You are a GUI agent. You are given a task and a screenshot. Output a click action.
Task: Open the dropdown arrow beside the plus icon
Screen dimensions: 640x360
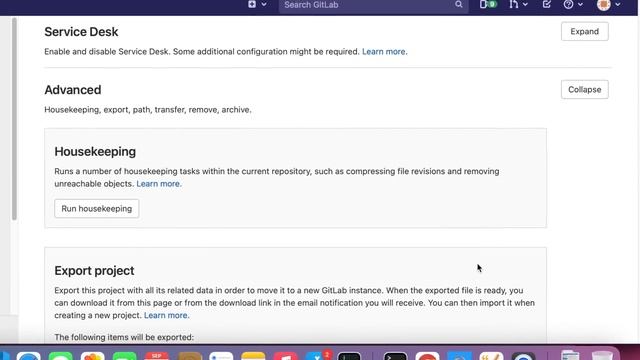click(x=264, y=4)
